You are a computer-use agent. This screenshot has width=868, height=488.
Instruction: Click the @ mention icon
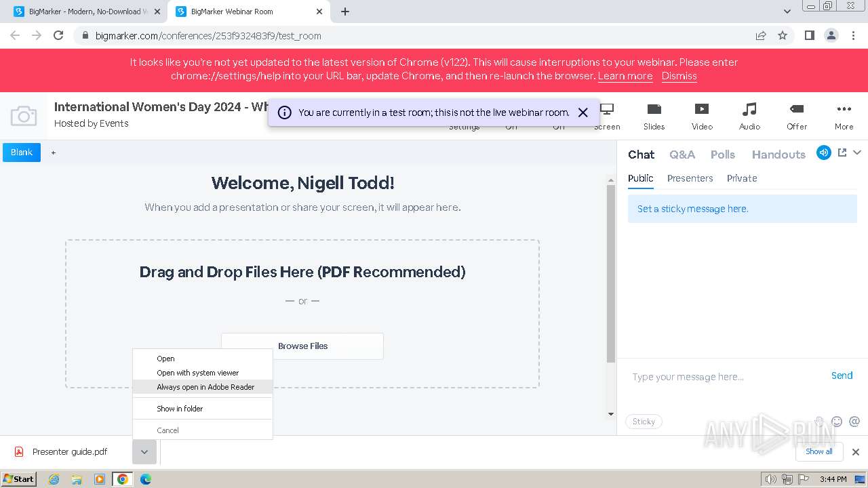[854, 422]
